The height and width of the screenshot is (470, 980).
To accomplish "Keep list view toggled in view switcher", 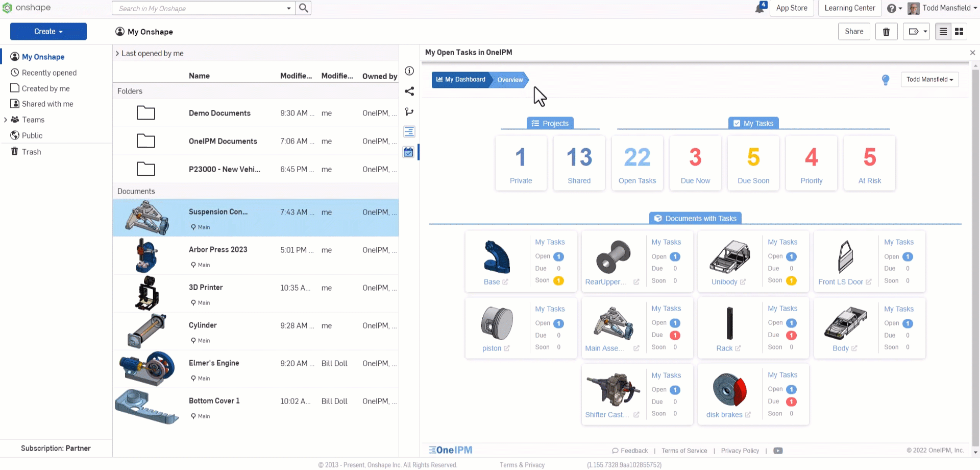I will coord(943,31).
